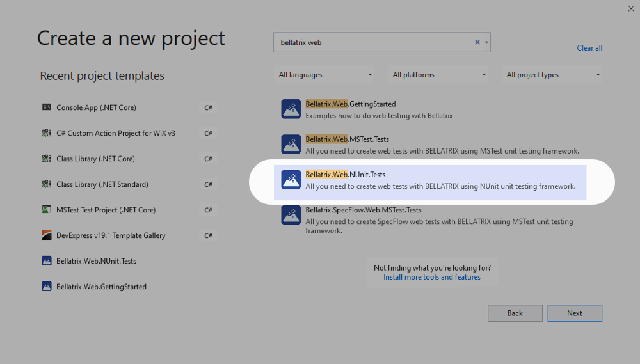Click the DevExpress v19.1 Template Gallery icon

[x=47, y=235]
